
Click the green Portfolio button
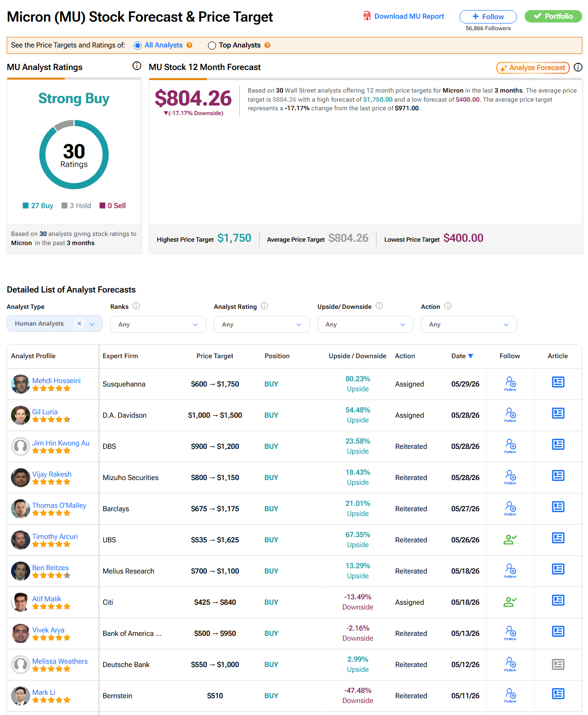tap(553, 16)
